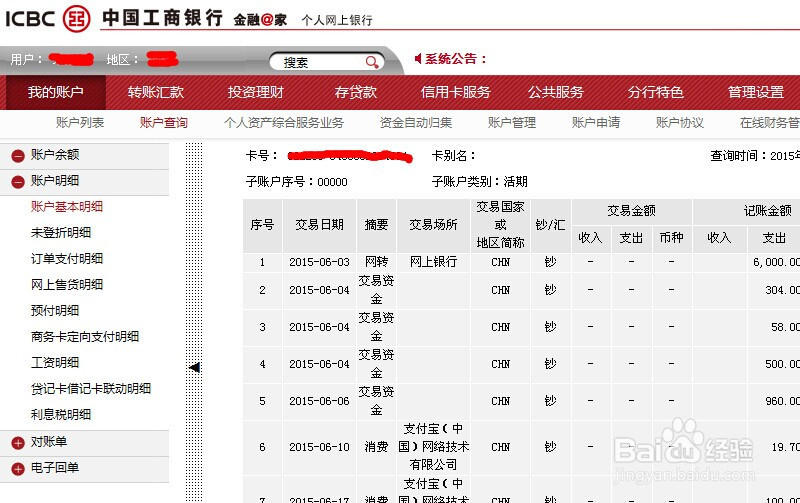This screenshot has width=800, height=503.
Task: Go to 账户列表 submenu
Action: click(80, 122)
